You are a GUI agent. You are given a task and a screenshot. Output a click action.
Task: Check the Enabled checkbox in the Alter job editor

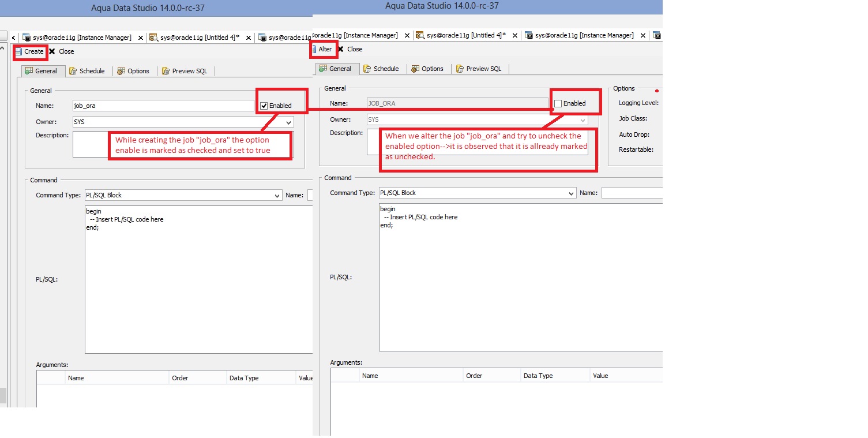[x=558, y=103]
